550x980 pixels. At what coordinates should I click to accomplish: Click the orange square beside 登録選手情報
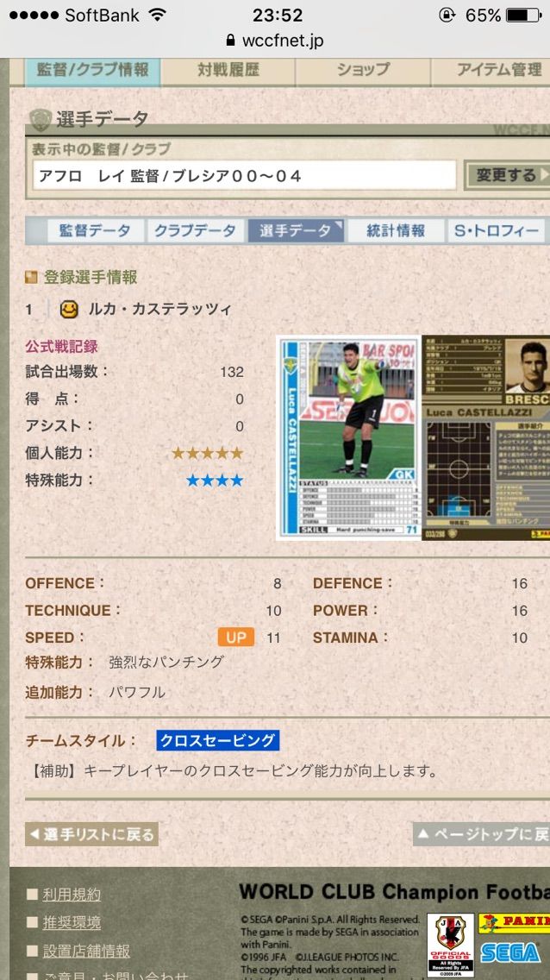coord(30,277)
